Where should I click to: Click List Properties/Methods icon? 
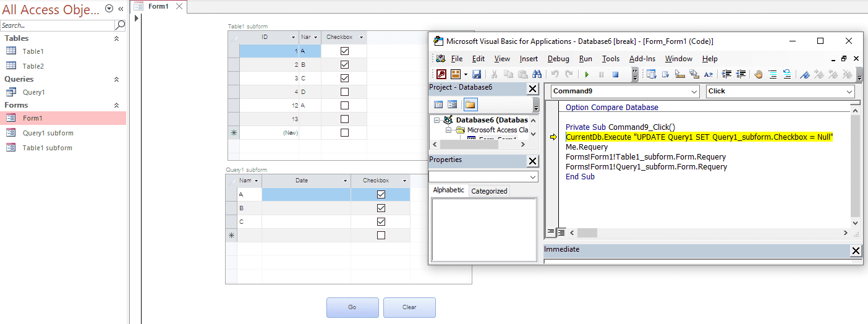click(651, 74)
